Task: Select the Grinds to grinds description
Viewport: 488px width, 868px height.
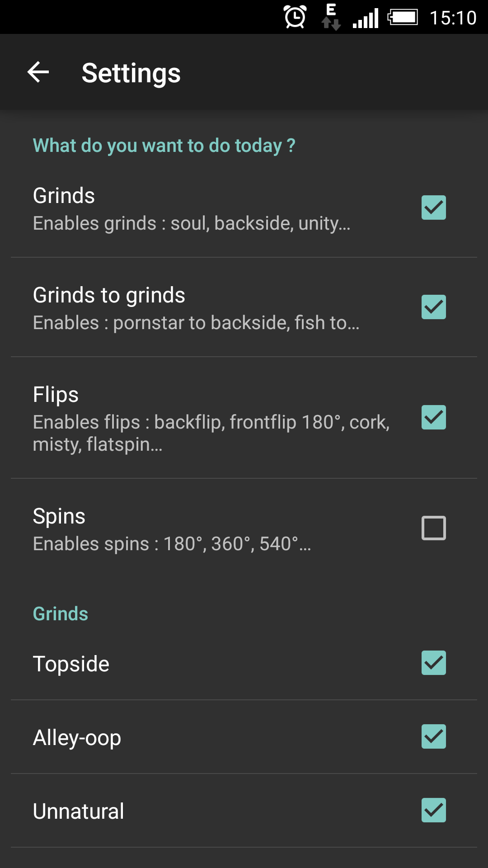Action: click(x=196, y=323)
